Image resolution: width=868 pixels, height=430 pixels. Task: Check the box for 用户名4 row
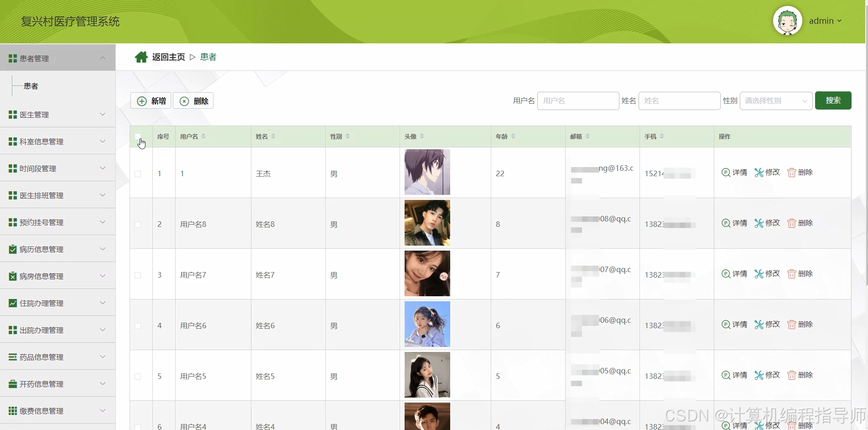click(x=138, y=427)
